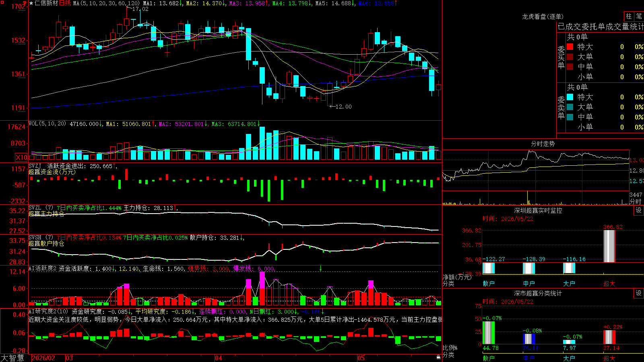Click the 深市超赢分类统计 panel title

[x=538, y=293]
